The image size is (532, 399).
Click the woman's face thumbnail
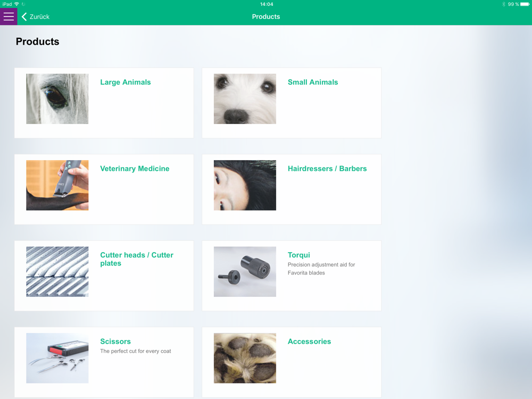[x=245, y=185]
